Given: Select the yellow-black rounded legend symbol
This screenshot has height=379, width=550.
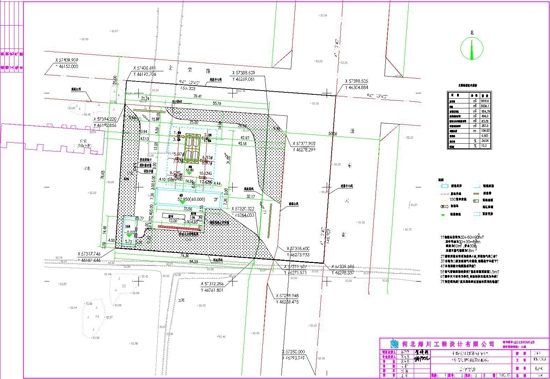Looking at the screenshot, I should (x=444, y=207).
